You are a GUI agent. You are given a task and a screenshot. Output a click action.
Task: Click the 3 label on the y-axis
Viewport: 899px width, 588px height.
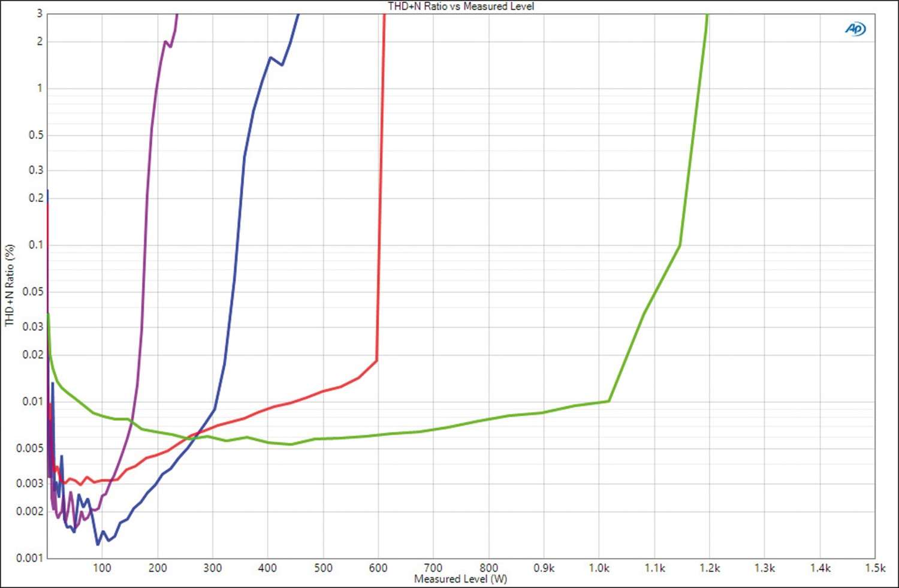(40, 13)
